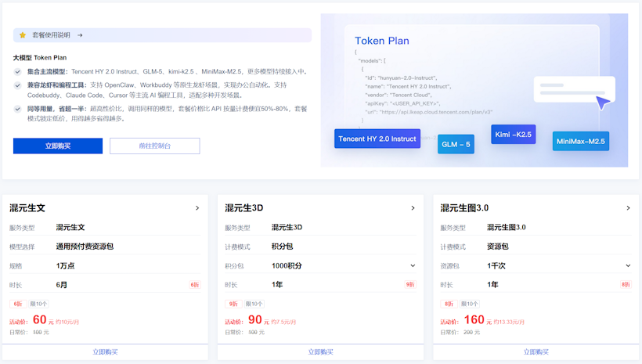Screen dimensions: 642x364
Task: Click the 约10元/月 monthly price note
Action: (67, 323)
